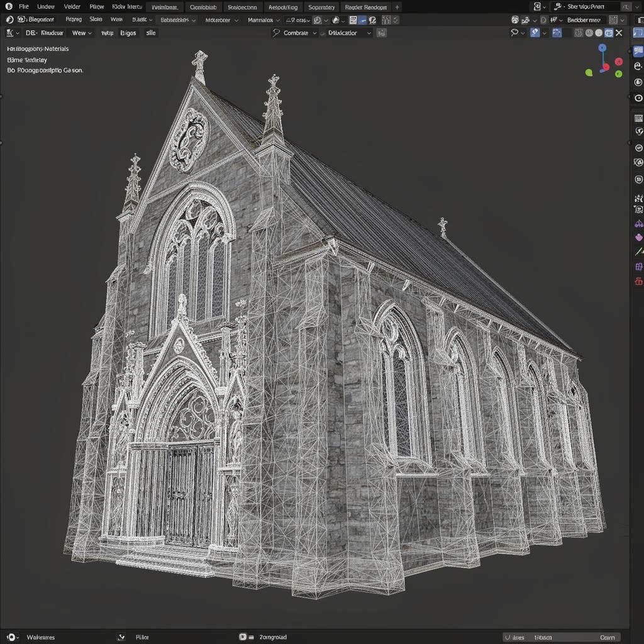
Task: Select the blue rendered shading globe icon
Action: pos(609,33)
